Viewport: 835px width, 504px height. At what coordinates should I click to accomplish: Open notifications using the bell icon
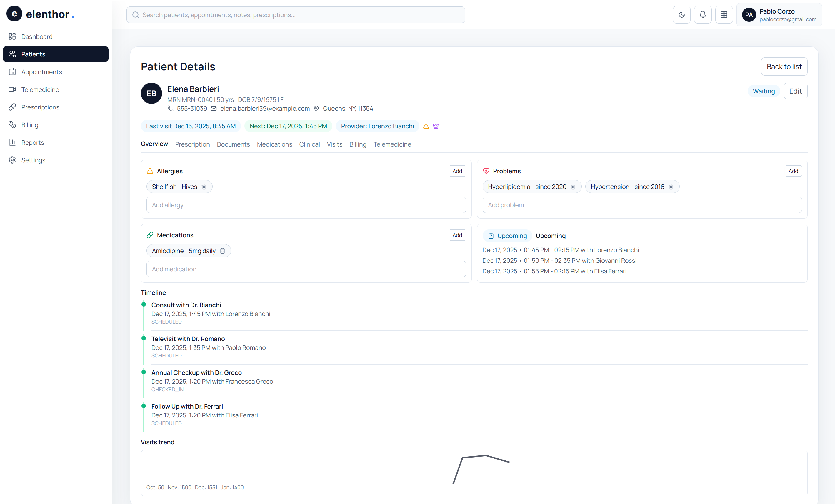coord(702,15)
